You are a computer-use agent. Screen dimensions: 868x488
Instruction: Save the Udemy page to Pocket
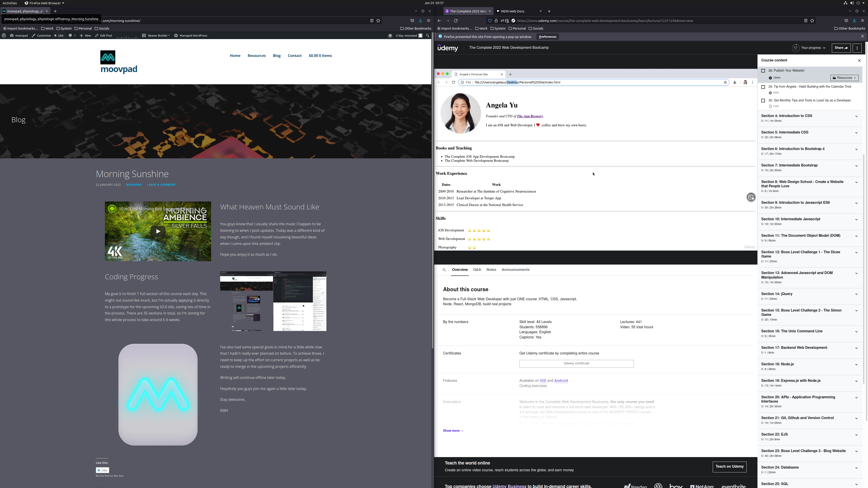click(x=846, y=21)
